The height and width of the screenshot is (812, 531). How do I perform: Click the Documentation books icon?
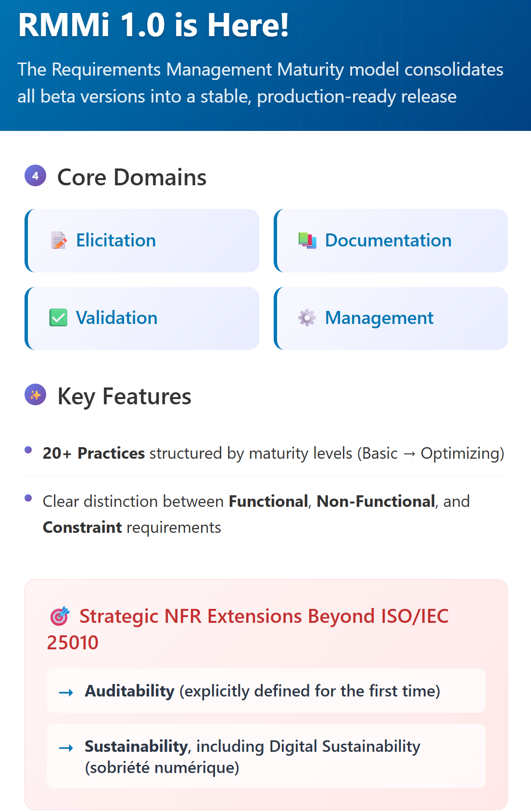(x=307, y=240)
